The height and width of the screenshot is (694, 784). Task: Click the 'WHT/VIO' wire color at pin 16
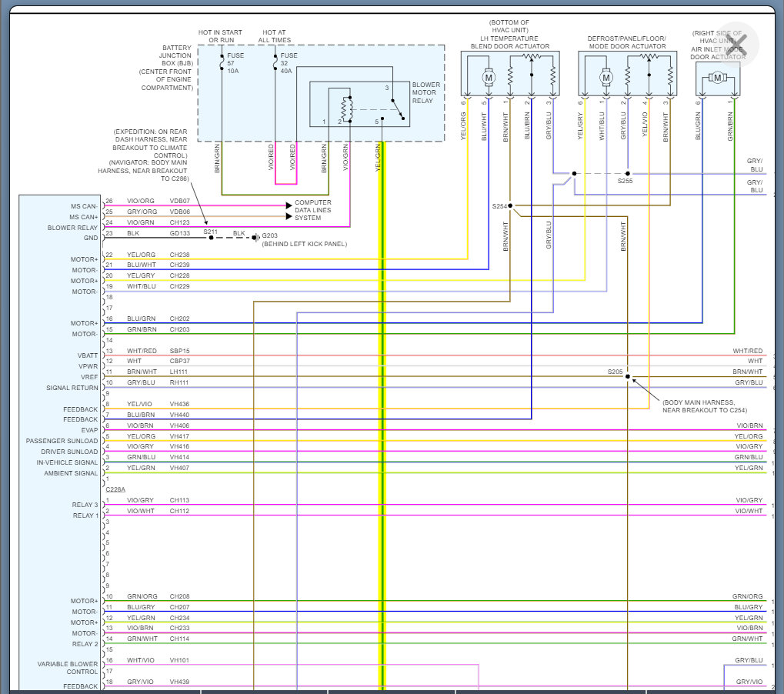[141, 660]
